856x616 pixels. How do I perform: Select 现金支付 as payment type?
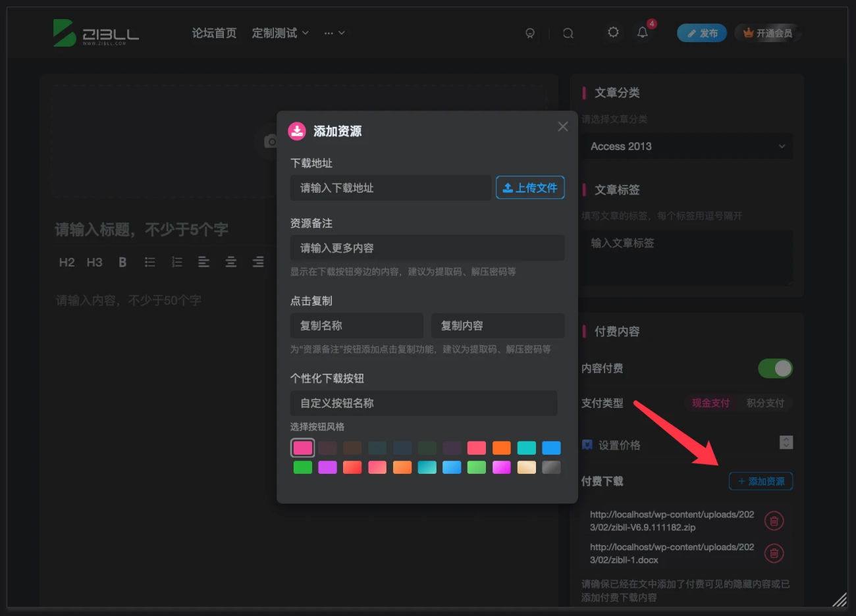coord(710,403)
